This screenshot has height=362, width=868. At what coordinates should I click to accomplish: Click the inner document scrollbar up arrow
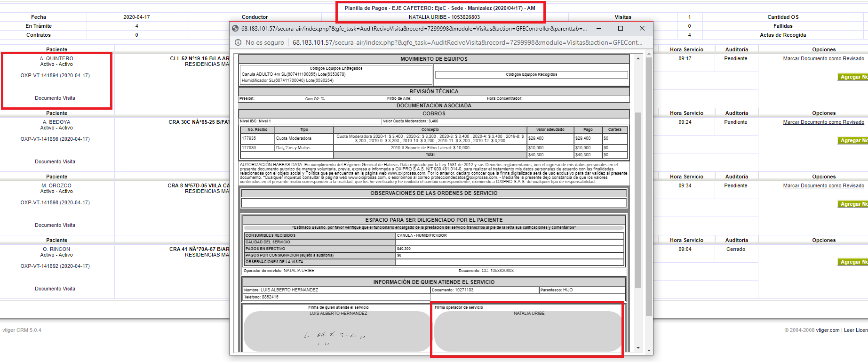[x=638, y=59]
